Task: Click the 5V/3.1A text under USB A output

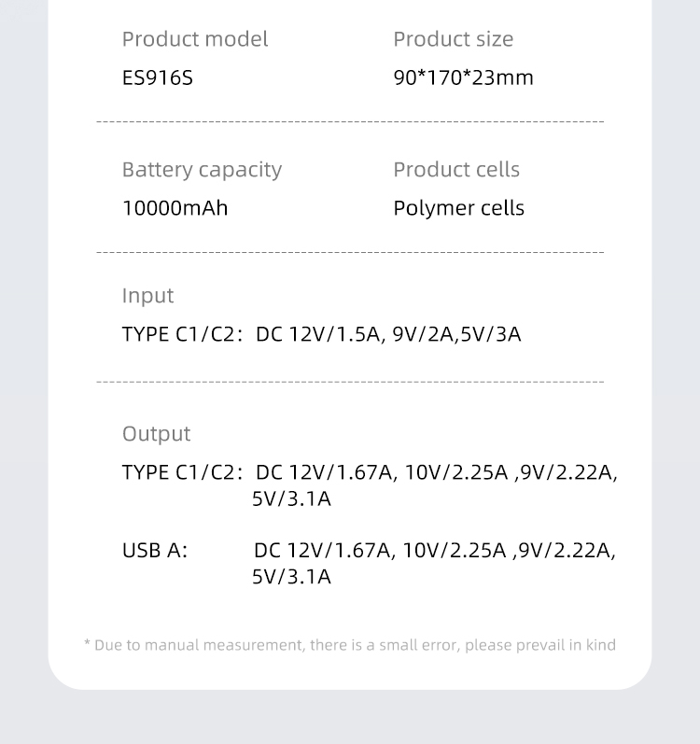Action: click(291, 577)
